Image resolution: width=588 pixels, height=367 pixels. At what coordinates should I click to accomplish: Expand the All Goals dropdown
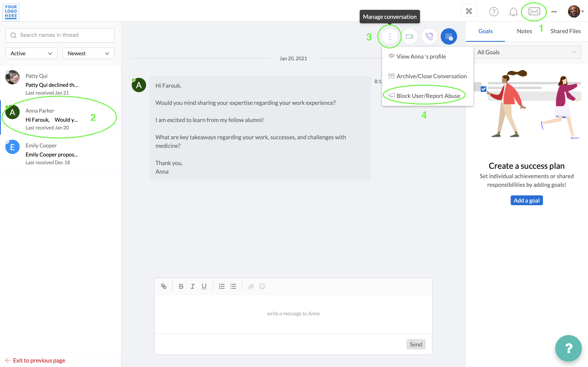pyautogui.click(x=527, y=52)
